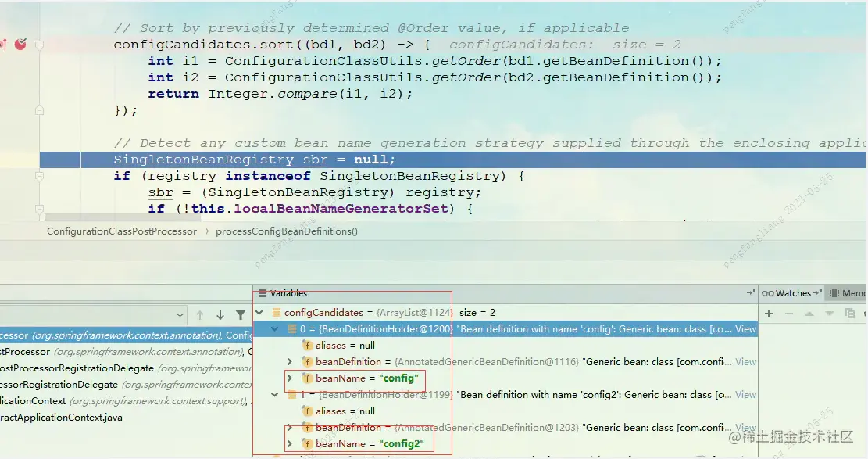This screenshot has height=459, width=868.
Task: Select the context.support ApplicationContext frame
Action: (x=127, y=401)
